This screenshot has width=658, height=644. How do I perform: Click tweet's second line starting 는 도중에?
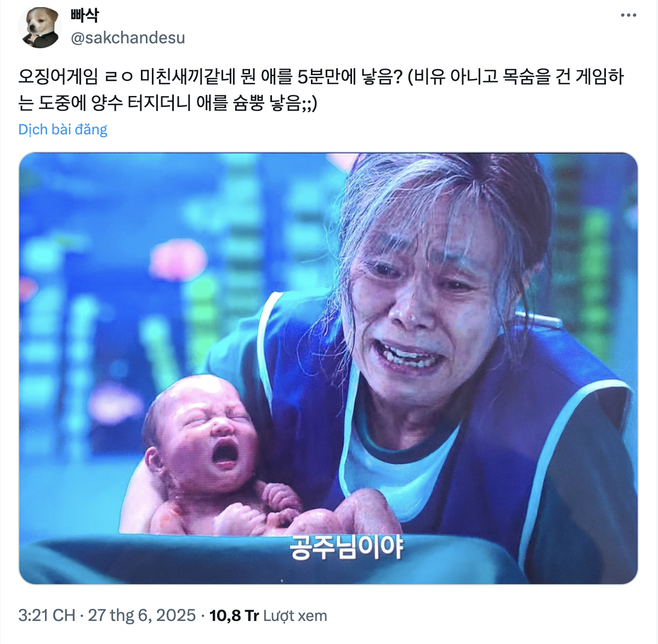(x=168, y=103)
